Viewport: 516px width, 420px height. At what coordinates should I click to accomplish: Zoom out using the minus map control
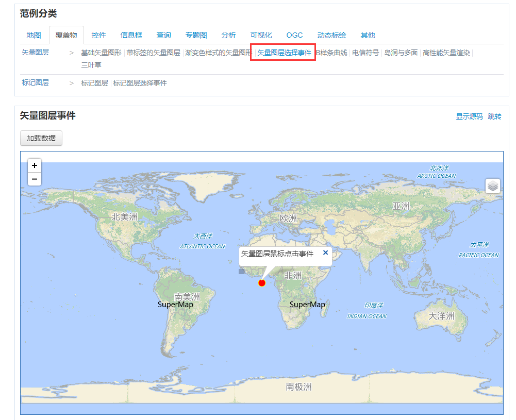click(x=34, y=179)
